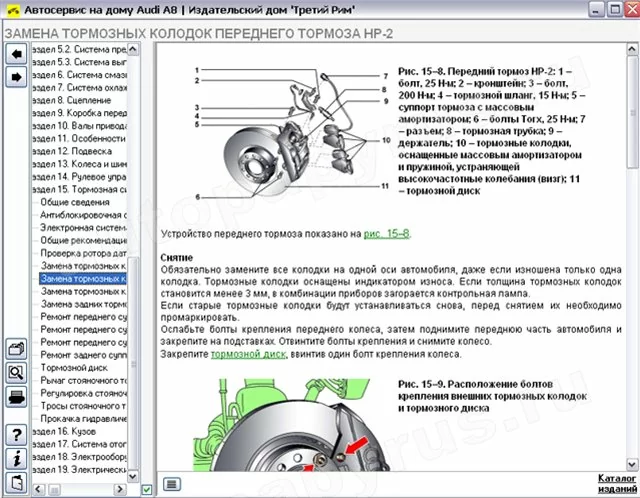This screenshot has height=498, width=640.
Task: Open section '...здел 12. Подвеска'
Action: click(72, 151)
